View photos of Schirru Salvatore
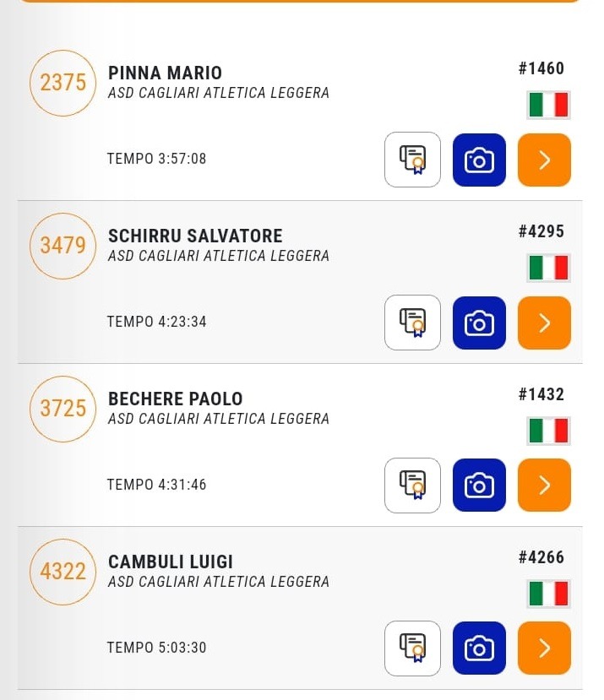This screenshot has width=604, height=700. click(479, 323)
